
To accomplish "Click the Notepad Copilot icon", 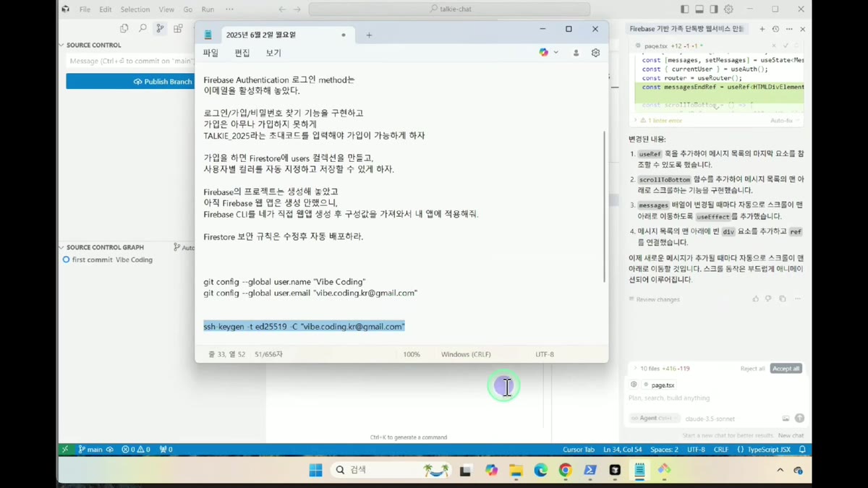I will 544,52.
